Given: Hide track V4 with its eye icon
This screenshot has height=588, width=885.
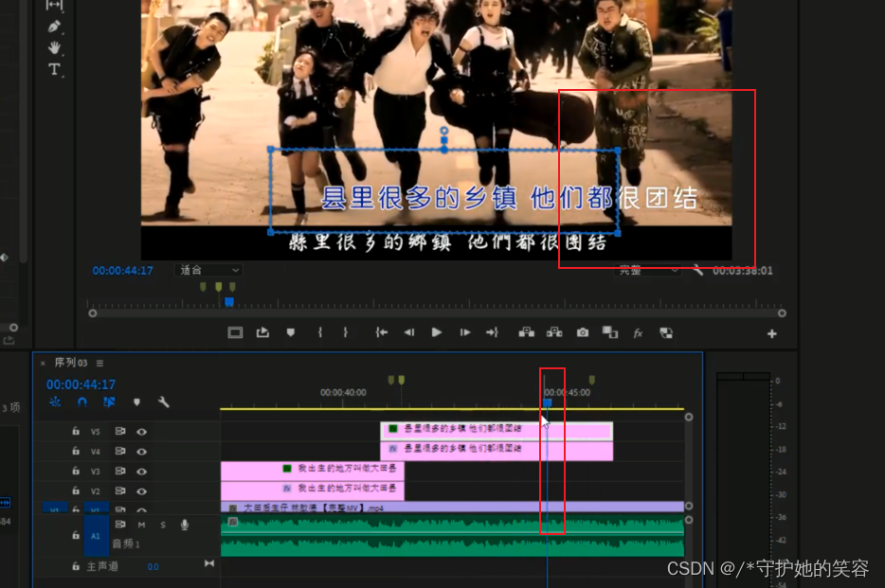Looking at the screenshot, I should click(142, 452).
